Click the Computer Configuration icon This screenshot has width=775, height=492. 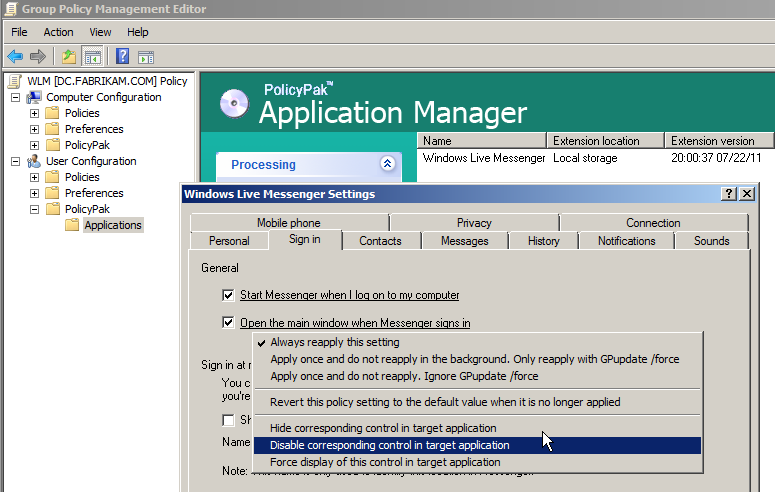click(x=34, y=97)
